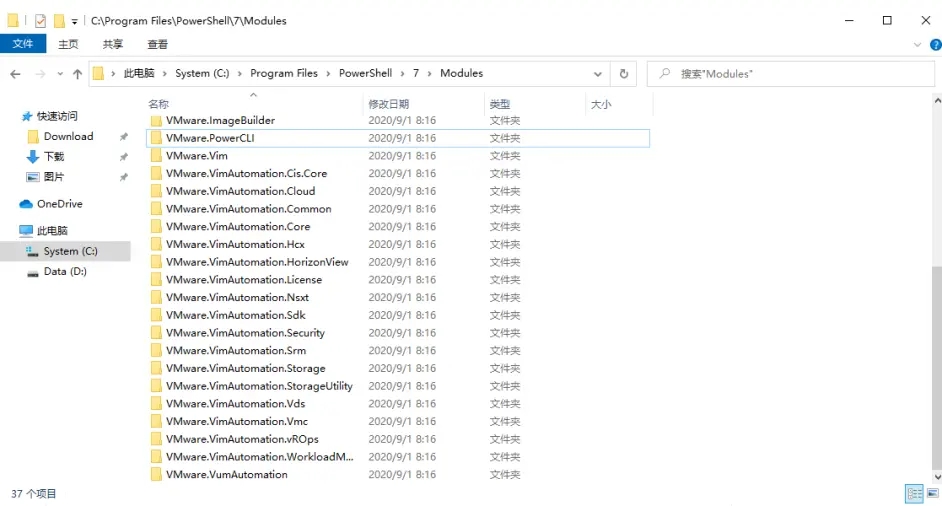Switch to large icons view in status bar
This screenshot has height=506, width=942.
click(932, 494)
